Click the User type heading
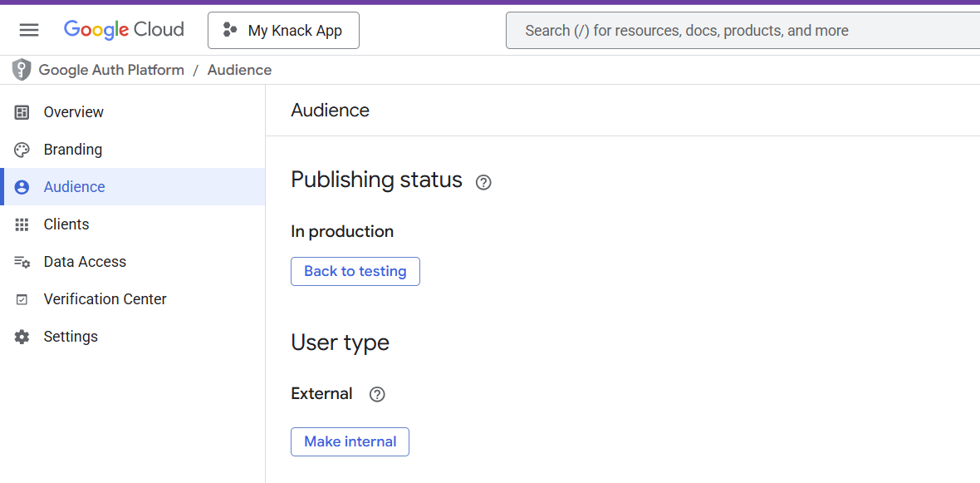Image resolution: width=980 pixels, height=483 pixels. pos(340,343)
